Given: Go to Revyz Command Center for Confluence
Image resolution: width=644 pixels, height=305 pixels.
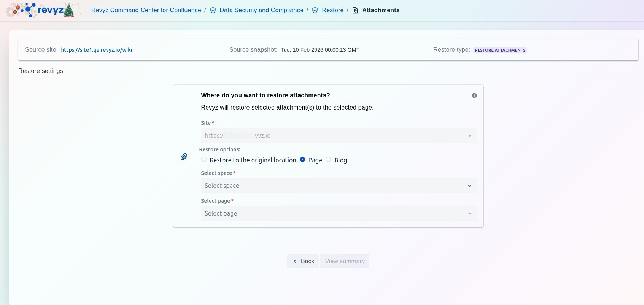Looking at the screenshot, I should click(x=146, y=10).
